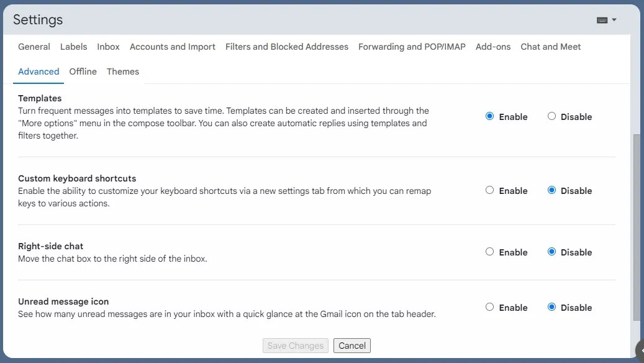This screenshot has height=363, width=644.
Task: Open Accounts and Import tab
Action: coord(173,47)
